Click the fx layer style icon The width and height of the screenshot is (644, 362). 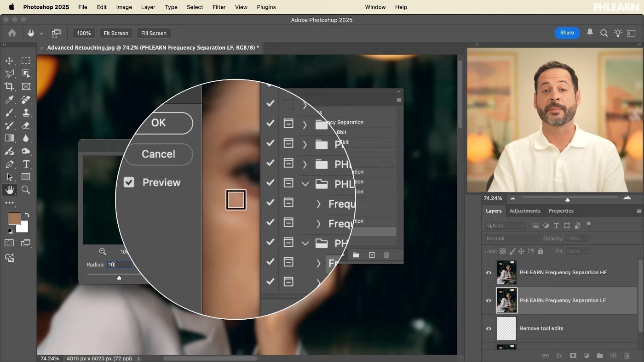point(559,356)
